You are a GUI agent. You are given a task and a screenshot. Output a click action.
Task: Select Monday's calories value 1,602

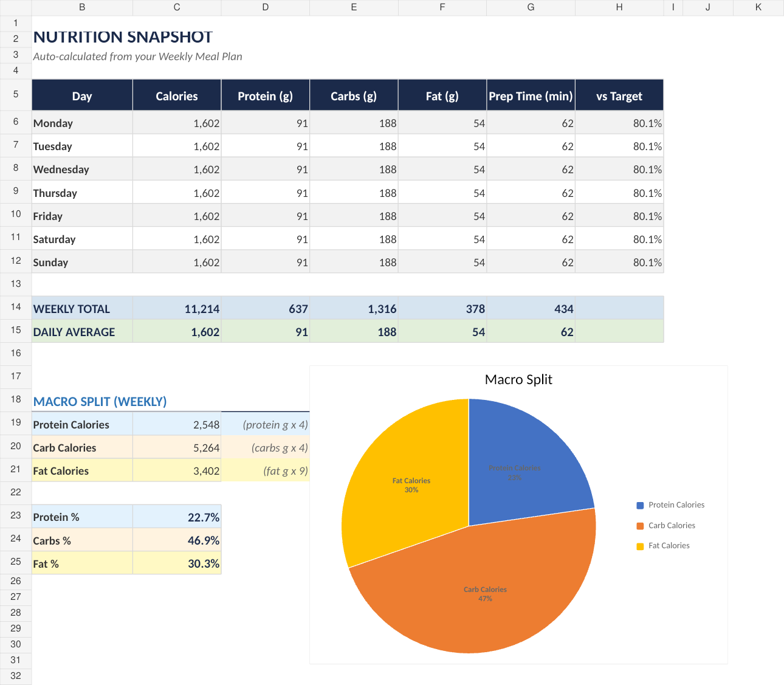click(x=177, y=123)
